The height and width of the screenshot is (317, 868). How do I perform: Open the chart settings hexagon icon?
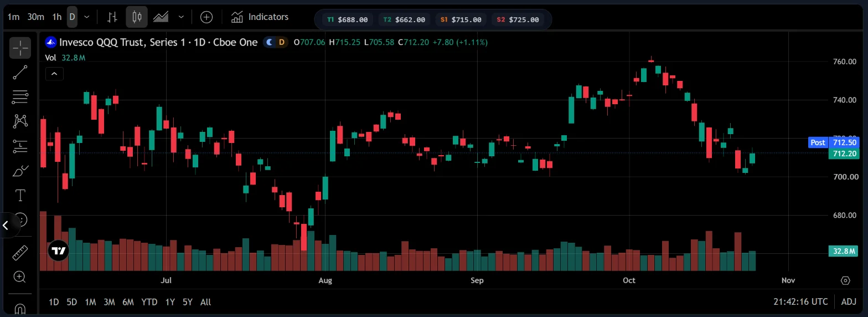(845, 280)
